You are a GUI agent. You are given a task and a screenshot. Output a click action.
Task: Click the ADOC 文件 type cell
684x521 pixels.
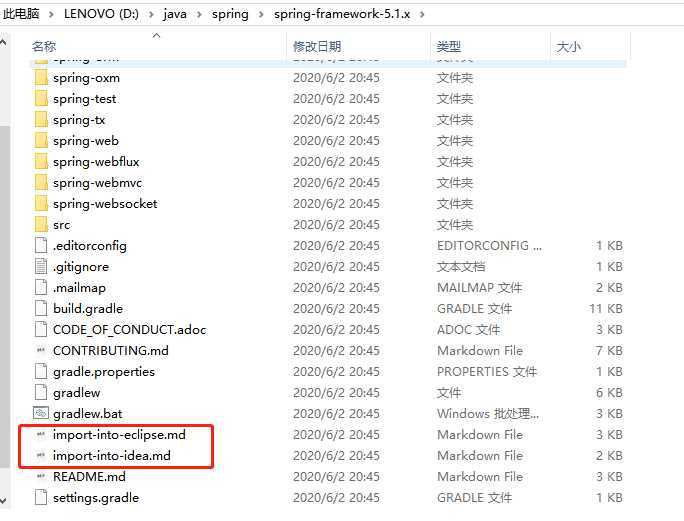click(468, 329)
